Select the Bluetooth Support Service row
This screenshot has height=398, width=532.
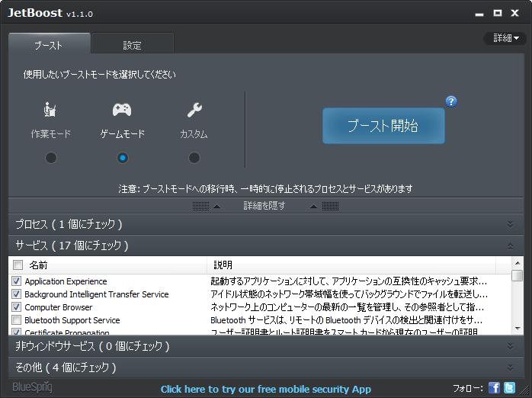pyautogui.click(x=260, y=319)
